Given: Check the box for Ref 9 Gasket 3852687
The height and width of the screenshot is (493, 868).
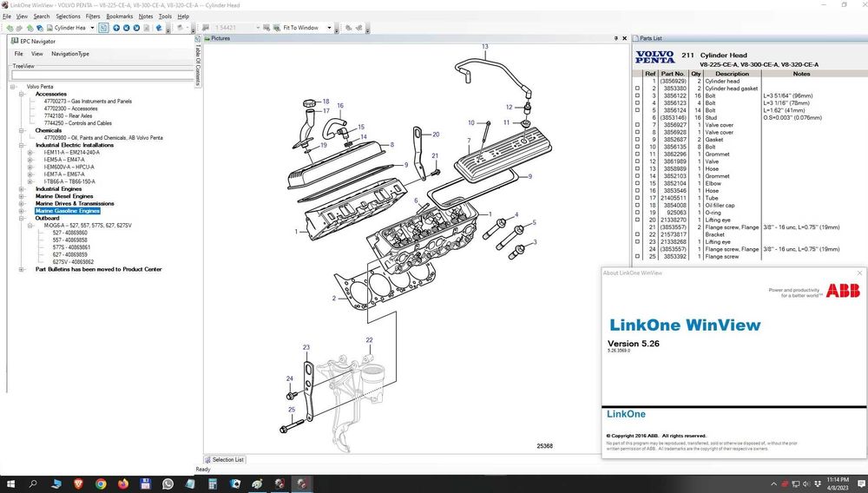Looking at the screenshot, I should [637, 140].
